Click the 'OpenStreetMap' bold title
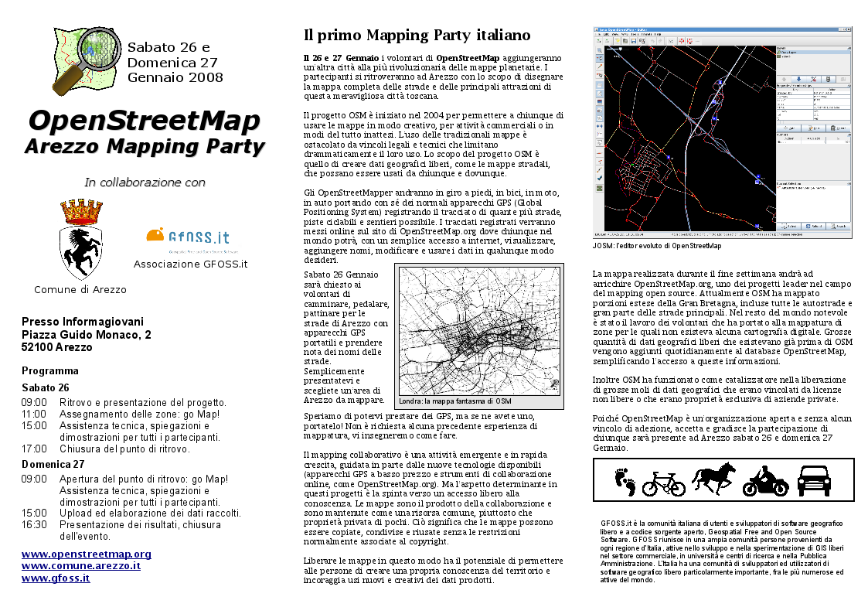The width and height of the screenshot is (868, 614). click(145, 121)
